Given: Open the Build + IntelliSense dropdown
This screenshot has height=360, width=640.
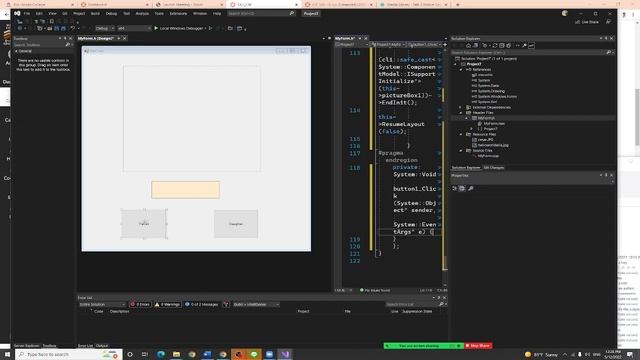Looking at the screenshot, I should click(x=256, y=304).
